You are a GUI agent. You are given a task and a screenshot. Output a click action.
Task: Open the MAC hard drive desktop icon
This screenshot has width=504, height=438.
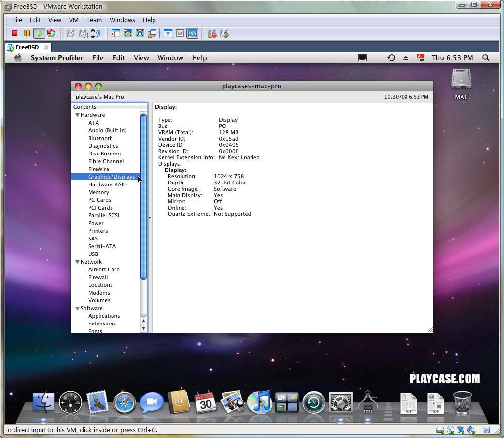[x=461, y=79]
